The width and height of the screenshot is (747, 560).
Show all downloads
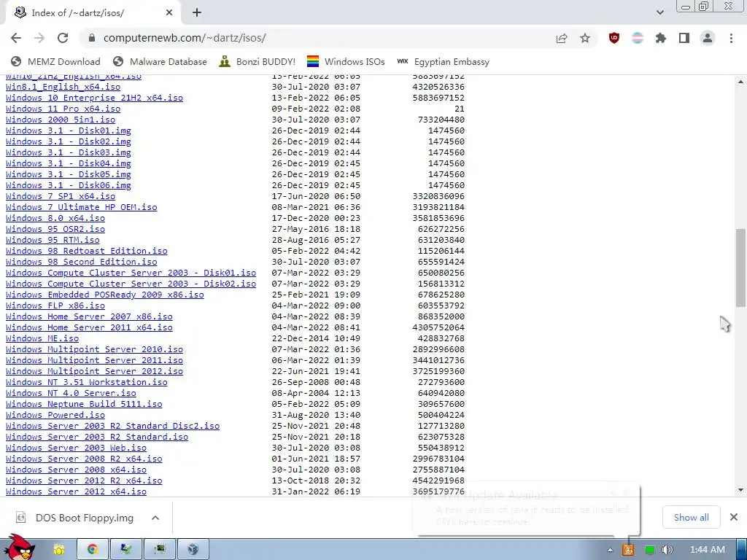click(x=692, y=518)
